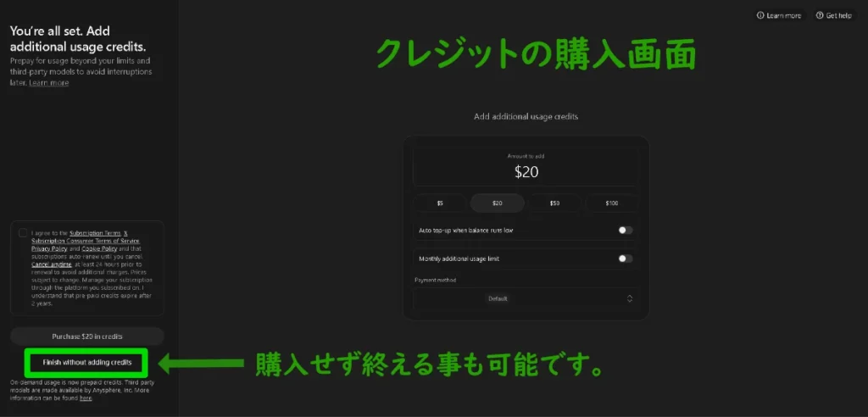868x417 pixels.
Task: Click the $20 Amount to add field
Action: coord(526,166)
